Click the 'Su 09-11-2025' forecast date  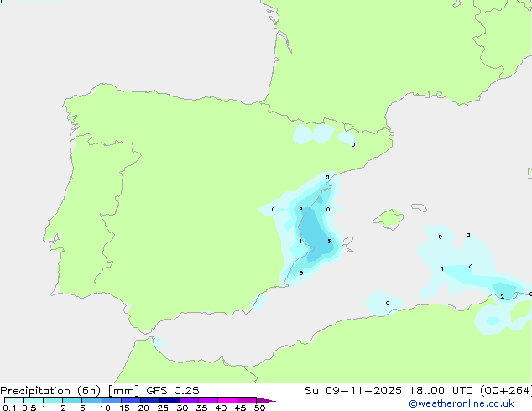pyautogui.click(x=353, y=391)
